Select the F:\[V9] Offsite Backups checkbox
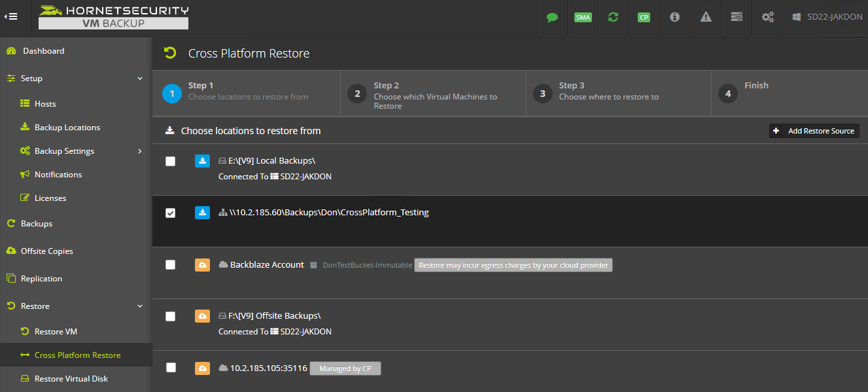This screenshot has width=868, height=392. tap(171, 316)
